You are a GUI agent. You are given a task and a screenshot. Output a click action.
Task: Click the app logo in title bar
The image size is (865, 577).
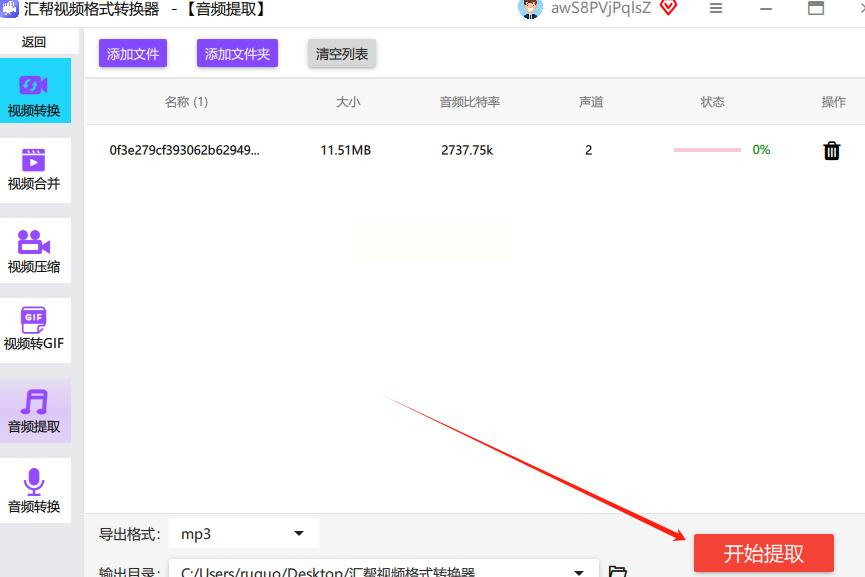point(9,8)
